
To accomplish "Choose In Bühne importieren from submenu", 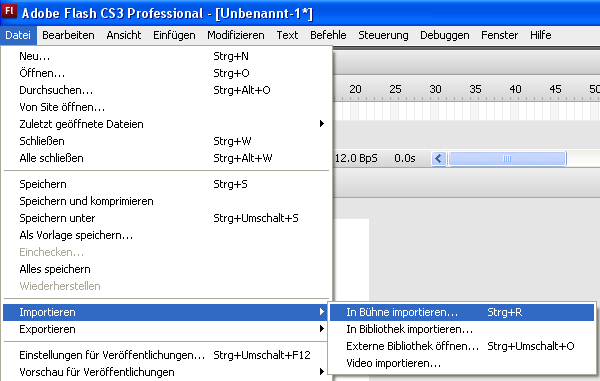I will pyautogui.click(x=461, y=312).
